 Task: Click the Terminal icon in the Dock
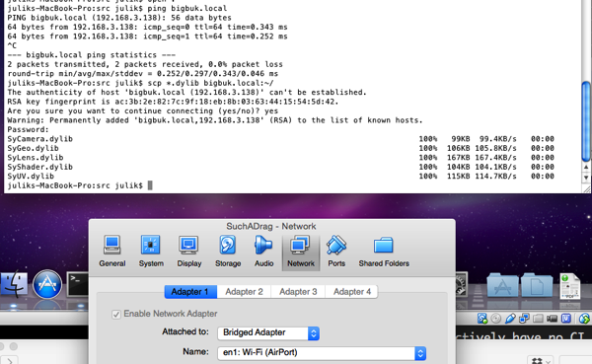click(x=78, y=284)
